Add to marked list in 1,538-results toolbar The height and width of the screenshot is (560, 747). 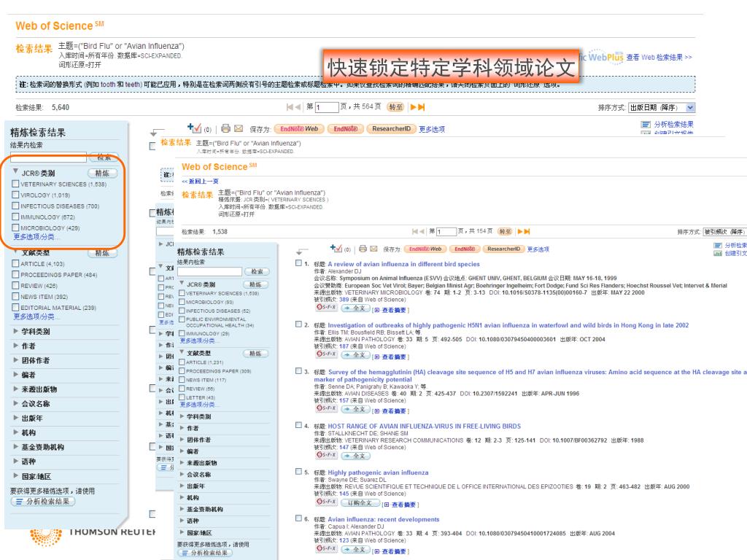(x=336, y=248)
